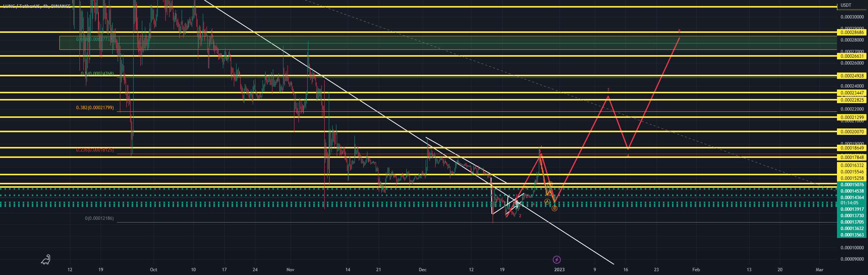Click the green 0.00014364 current price label
The height and width of the screenshot is (275, 868).
pos(851,198)
